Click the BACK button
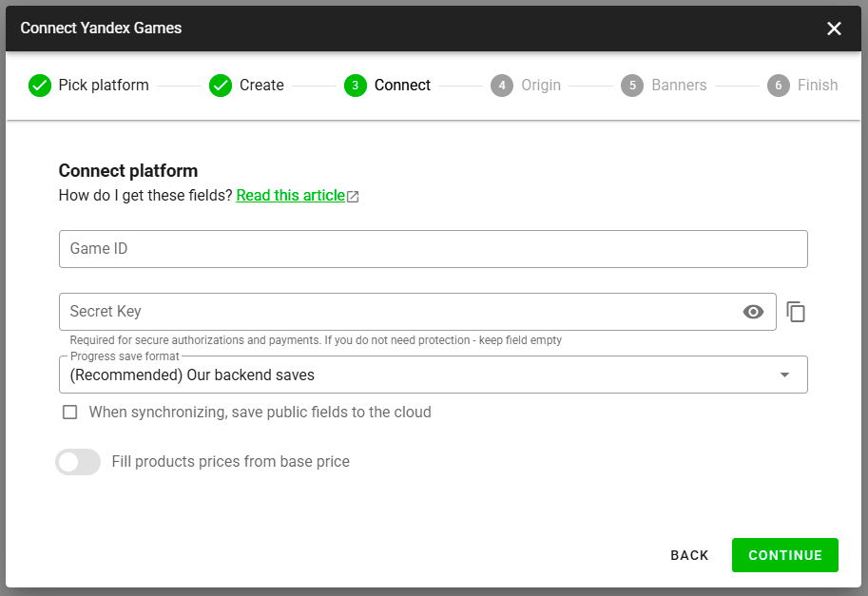Viewport: 868px width, 596px height. tap(689, 555)
